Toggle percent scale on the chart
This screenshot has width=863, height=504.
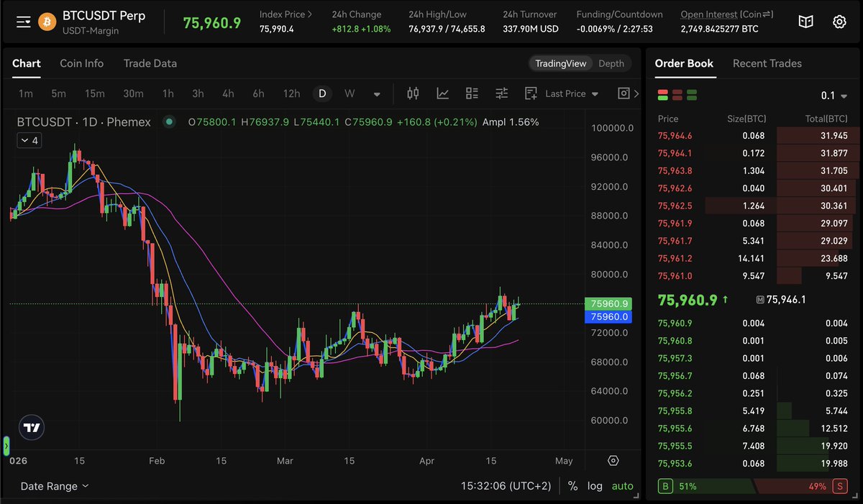pos(572,486)
